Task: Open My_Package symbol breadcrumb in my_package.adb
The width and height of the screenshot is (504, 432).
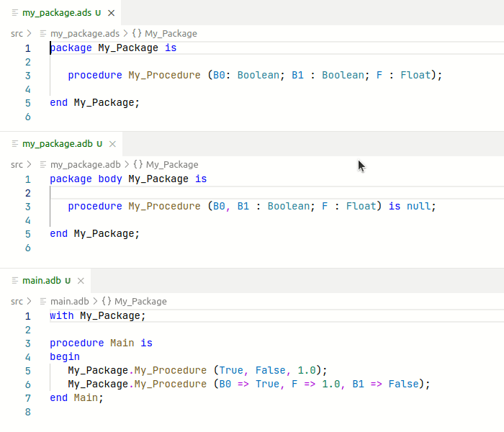Action: 172,165
